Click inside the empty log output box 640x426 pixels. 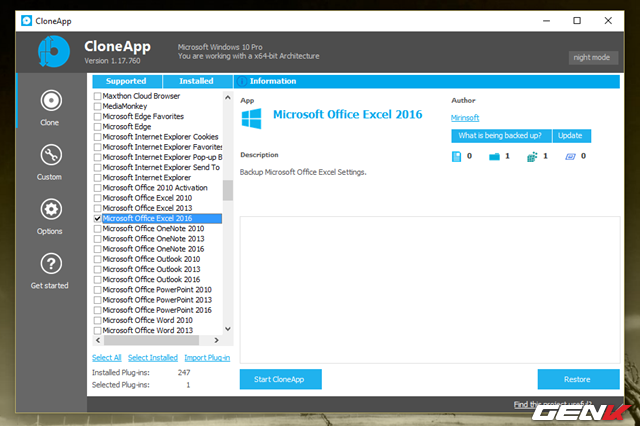[430, 290]
